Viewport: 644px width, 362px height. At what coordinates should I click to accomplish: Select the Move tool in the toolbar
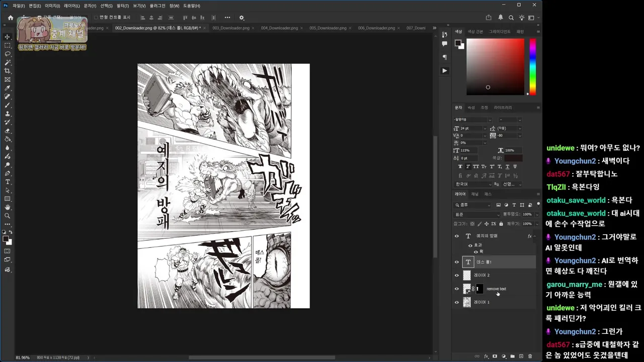tap(8, 37)
